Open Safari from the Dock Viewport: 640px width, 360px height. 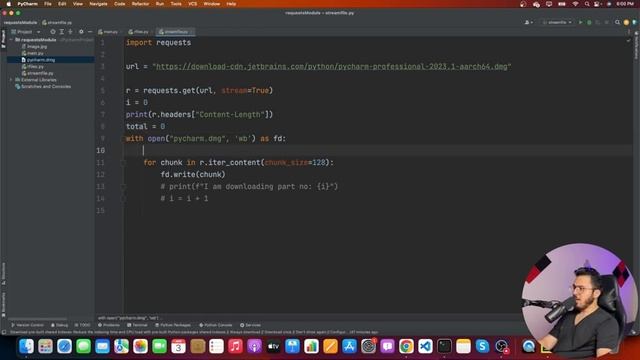point(64,347)
